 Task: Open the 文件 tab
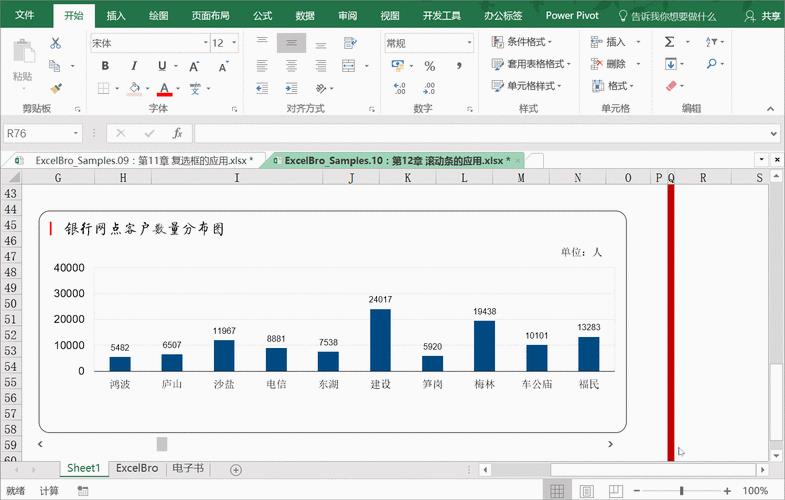pos(25,15)
